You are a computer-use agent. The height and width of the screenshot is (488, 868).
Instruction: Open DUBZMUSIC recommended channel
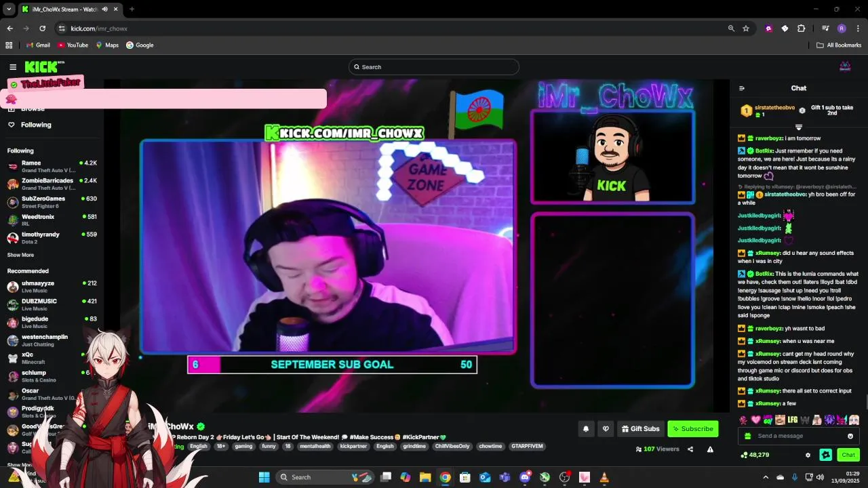[x=52, y=304]
